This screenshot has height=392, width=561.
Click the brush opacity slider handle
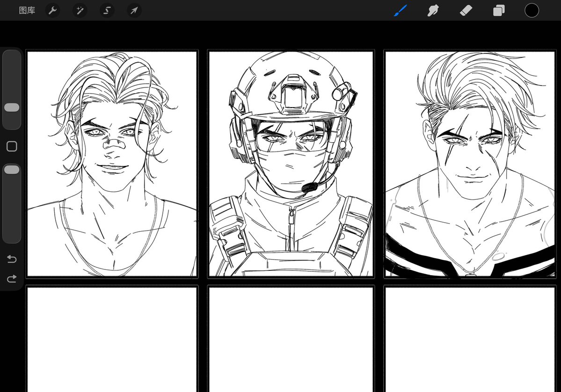pyautogui.click(x=12, y=169)
